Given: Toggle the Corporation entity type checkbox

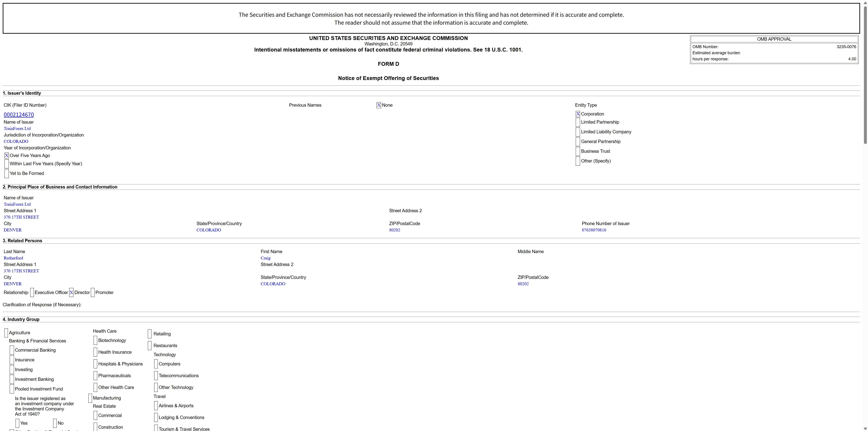Looking at the screenshot, I should coord(578,114).
